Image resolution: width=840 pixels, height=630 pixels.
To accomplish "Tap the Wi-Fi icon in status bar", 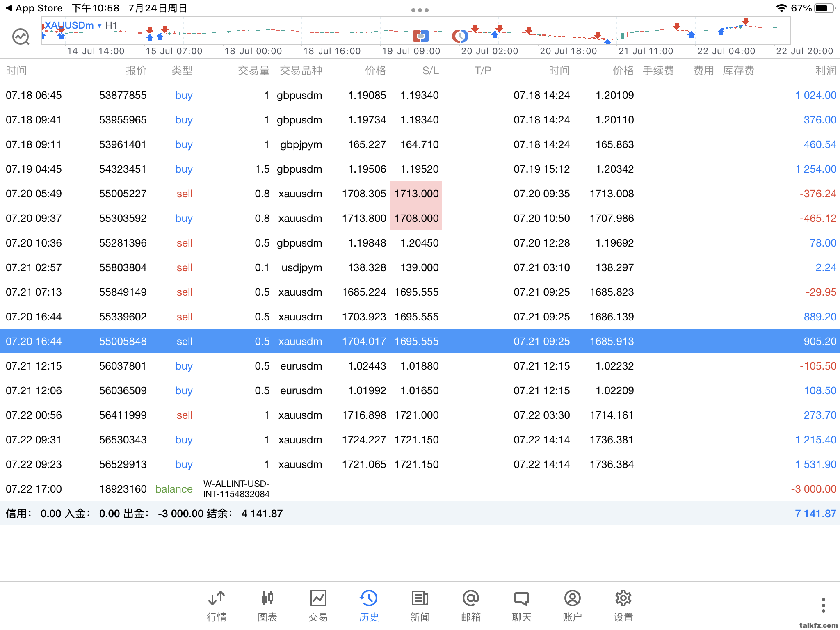I will pyautogui.click(x=781, y=8).
